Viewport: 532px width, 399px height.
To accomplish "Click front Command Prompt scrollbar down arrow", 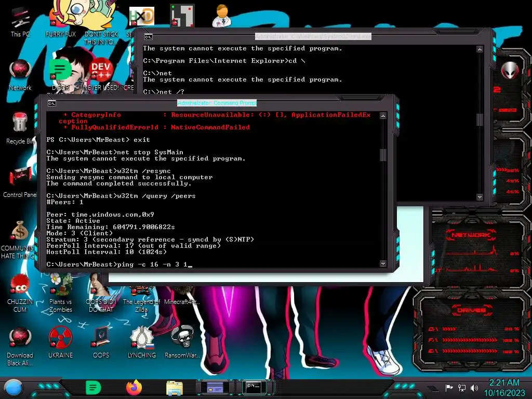I will (x=383, y=263).
